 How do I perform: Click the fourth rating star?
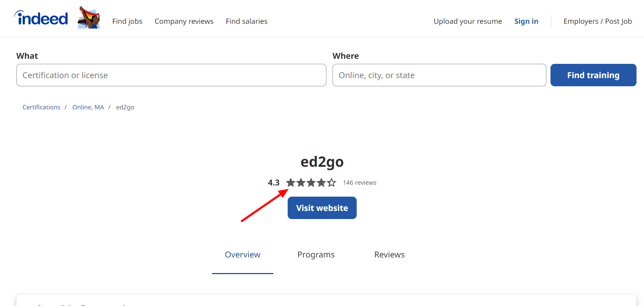point(321,182)
